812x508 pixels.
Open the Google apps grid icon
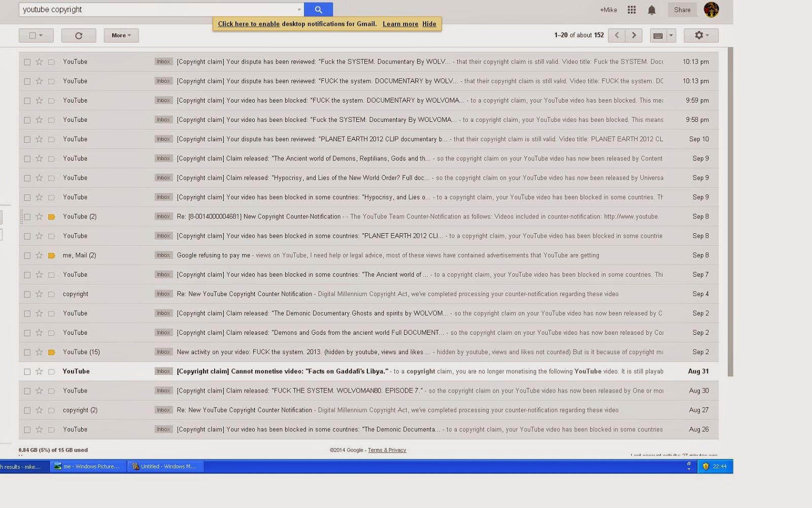[x=632, y=10]
